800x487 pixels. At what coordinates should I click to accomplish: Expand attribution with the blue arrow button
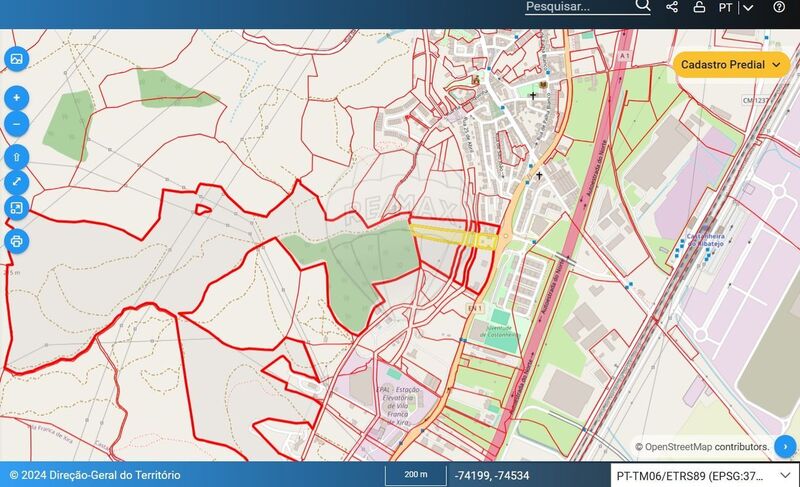[785, 447]
